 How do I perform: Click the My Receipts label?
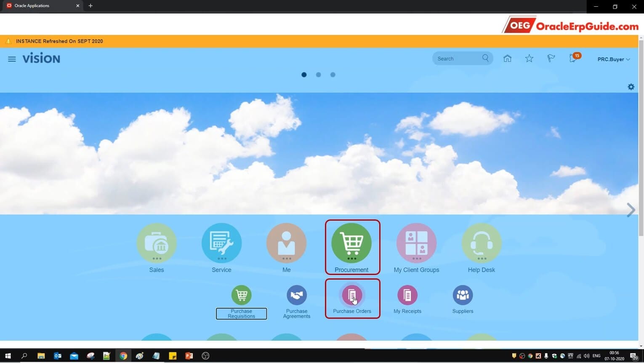click(x=407, y=311)
